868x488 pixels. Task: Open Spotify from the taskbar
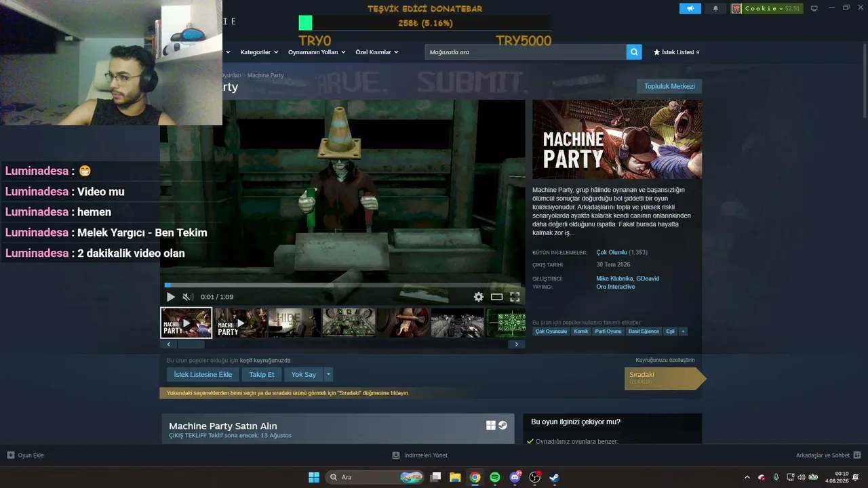pyautogui.click(x=495, y=477)
